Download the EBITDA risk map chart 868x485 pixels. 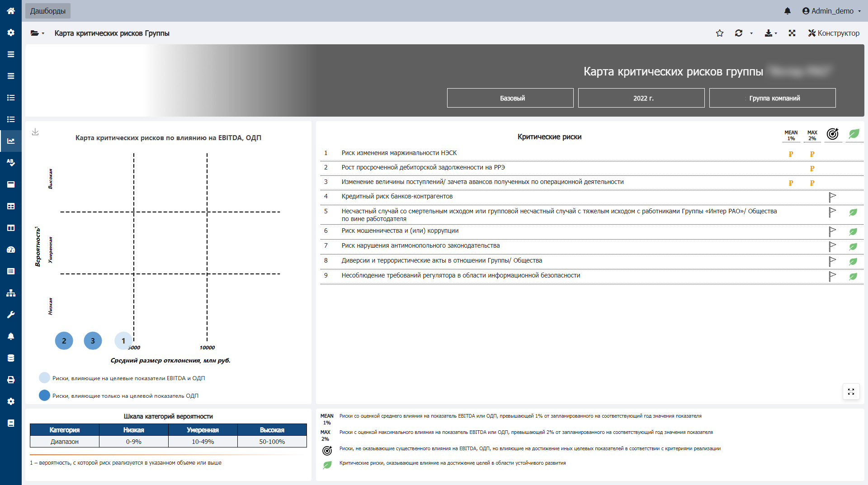coord(35,132)
